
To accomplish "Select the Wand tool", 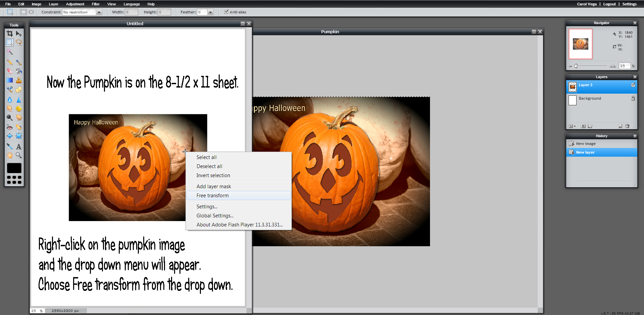I will click(x=10, y=52).
